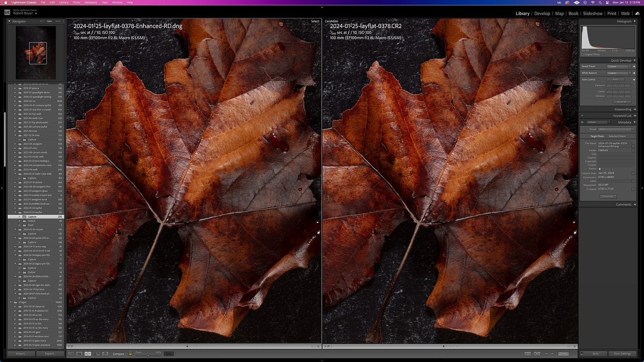Click the Sync Settings button

[x=622, y=354]
